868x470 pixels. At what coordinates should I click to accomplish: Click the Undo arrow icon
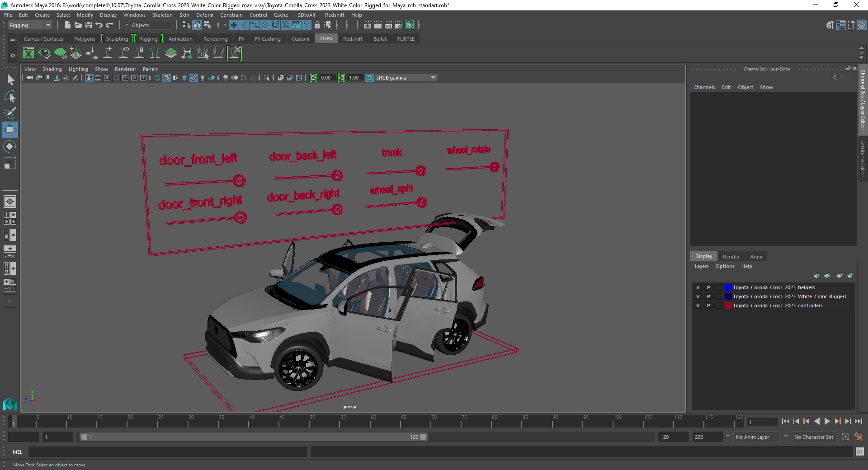point(99,25)
